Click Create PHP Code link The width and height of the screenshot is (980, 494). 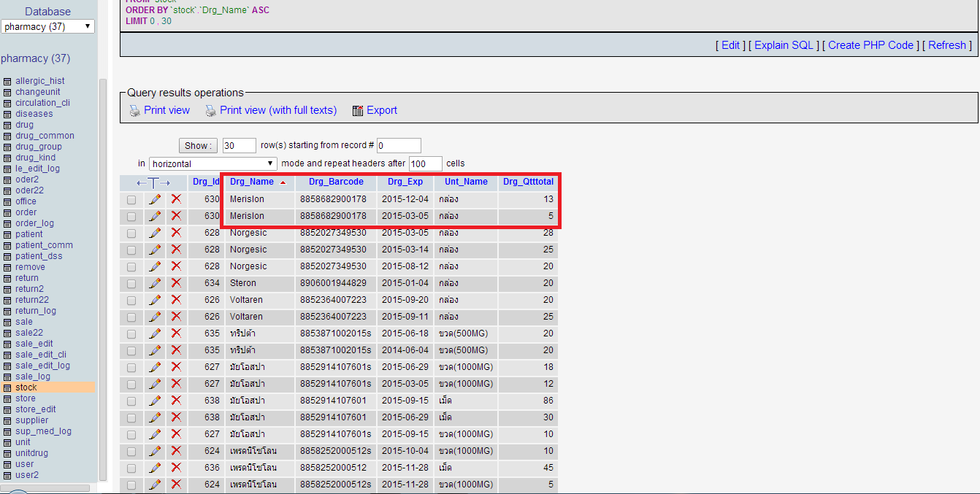pos(870,45)
